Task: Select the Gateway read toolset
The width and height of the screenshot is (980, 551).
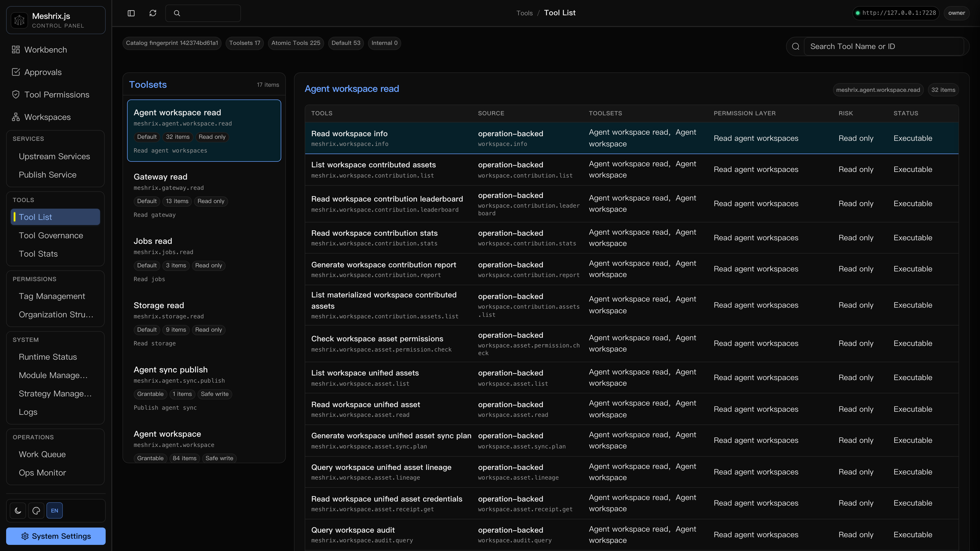Action: click(204, 195)
